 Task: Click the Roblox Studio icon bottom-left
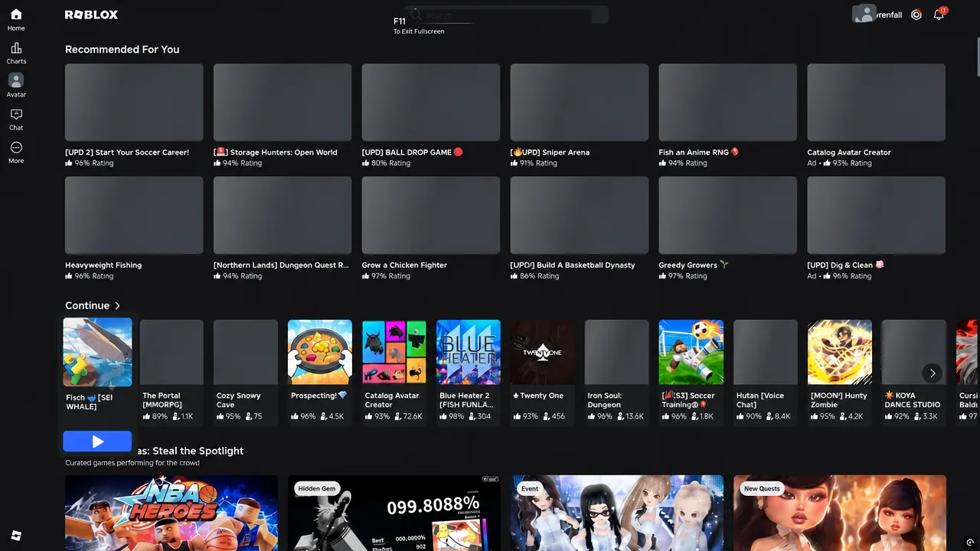[x=16, y=536]
